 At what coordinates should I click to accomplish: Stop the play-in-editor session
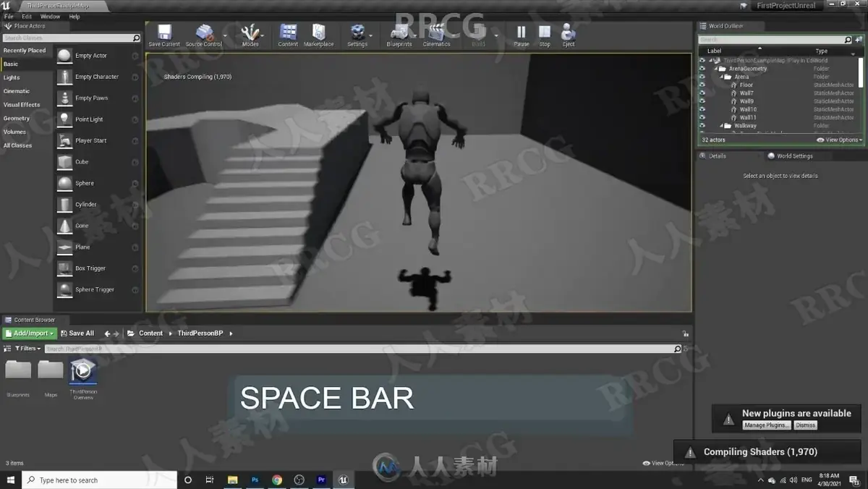pos(545,33)
